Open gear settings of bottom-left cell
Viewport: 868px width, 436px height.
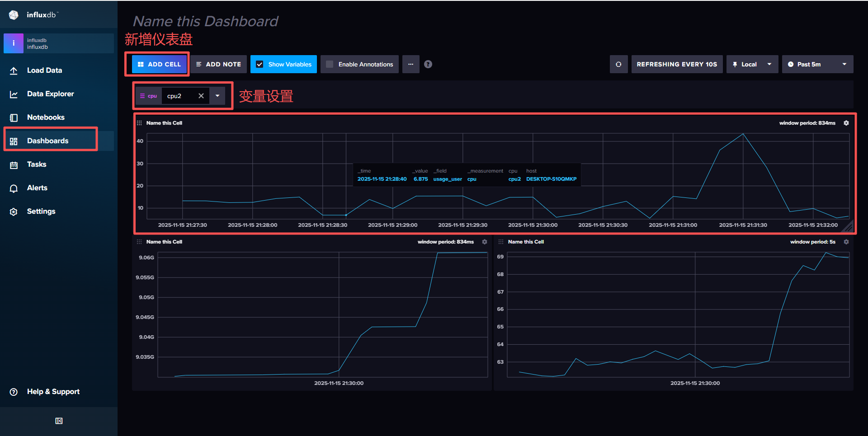[x=485, y=242]
